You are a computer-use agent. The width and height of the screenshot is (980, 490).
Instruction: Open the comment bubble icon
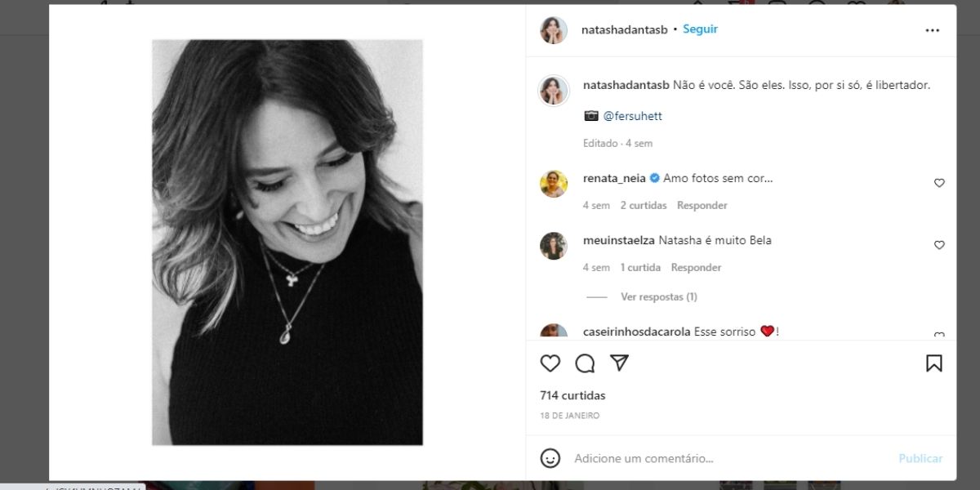585,363
